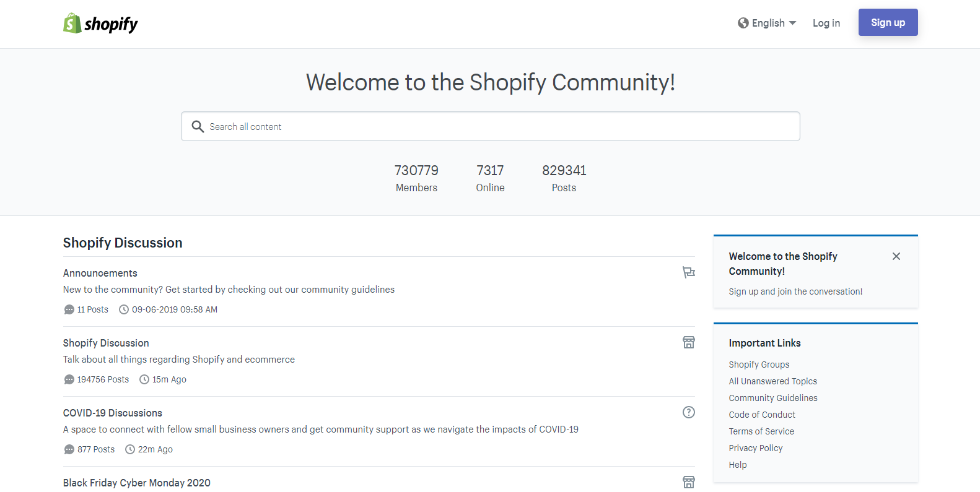Click the magnifier icon in the search bar
Screen dimensions: 980x492
pos(198,126)
